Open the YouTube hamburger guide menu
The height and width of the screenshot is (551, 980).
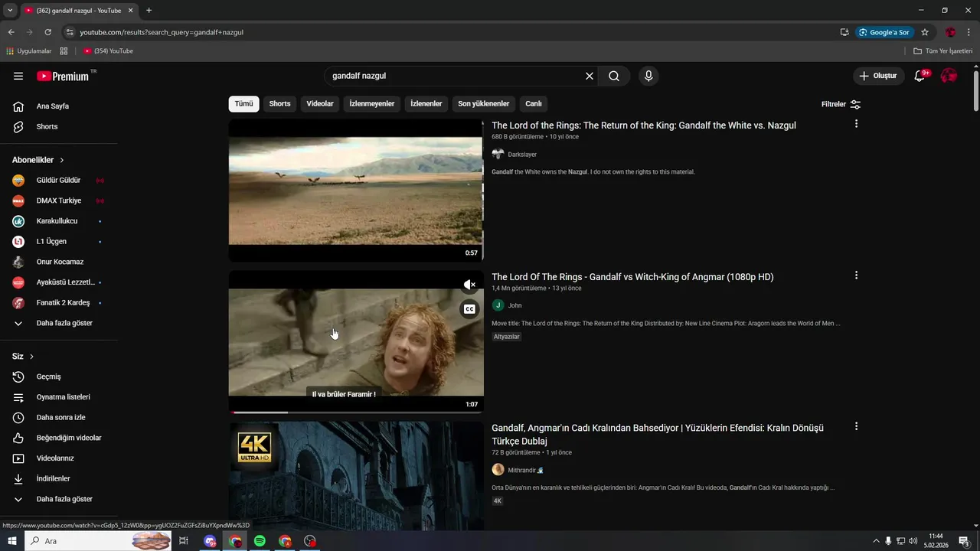pos(18,76)
